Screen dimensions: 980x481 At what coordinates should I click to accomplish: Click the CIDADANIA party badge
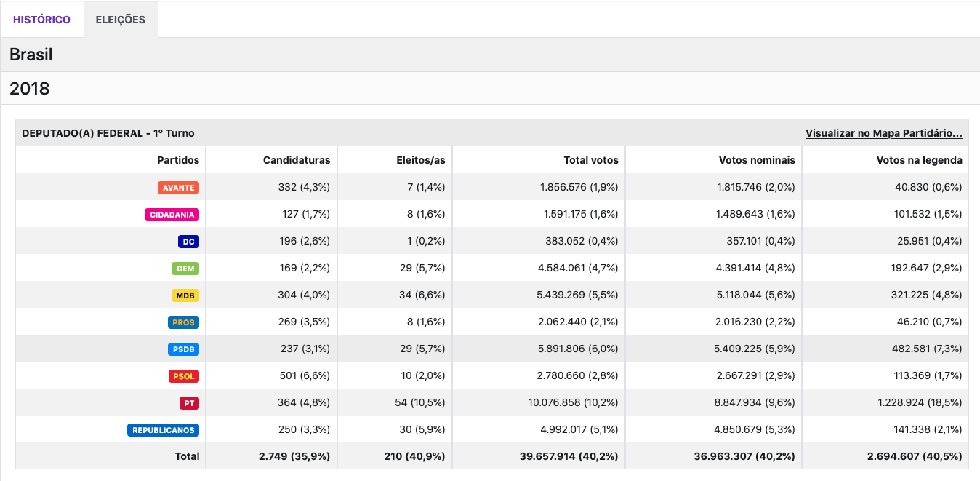coord(172,215)
